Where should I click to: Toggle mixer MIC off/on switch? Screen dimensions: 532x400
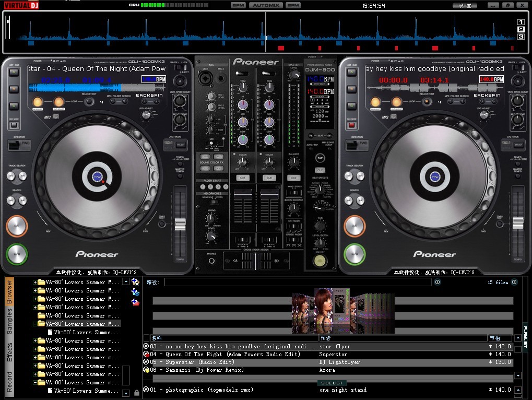point(211,143)
